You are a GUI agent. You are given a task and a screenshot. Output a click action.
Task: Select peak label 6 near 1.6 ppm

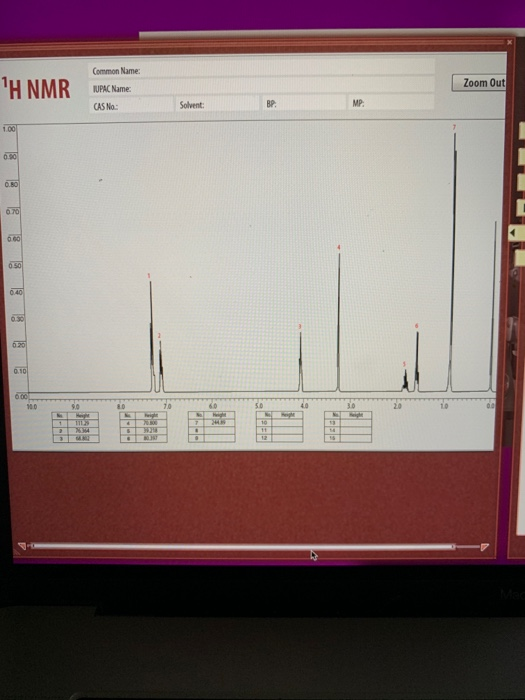(x=417, y=326)
